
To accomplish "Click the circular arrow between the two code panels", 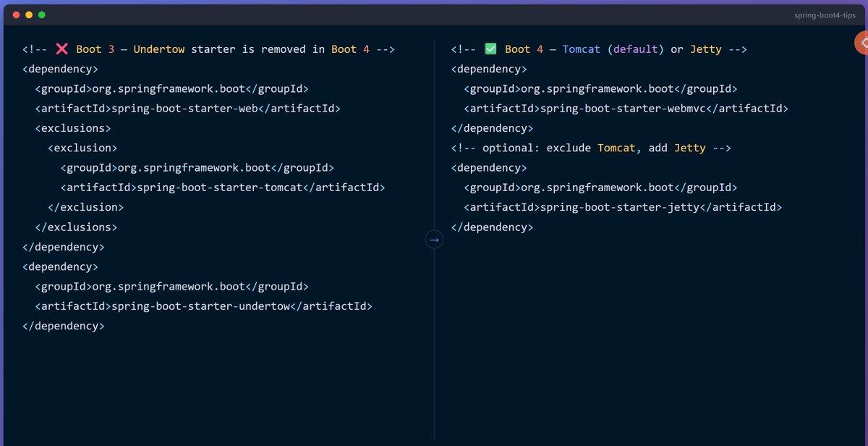I will (434, 239).
